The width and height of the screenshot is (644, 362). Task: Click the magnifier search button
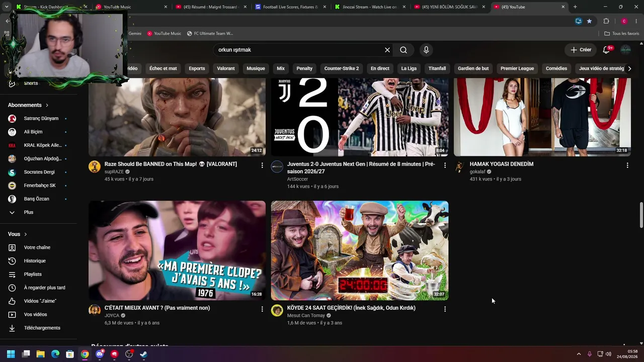click(x=404, y=50)
